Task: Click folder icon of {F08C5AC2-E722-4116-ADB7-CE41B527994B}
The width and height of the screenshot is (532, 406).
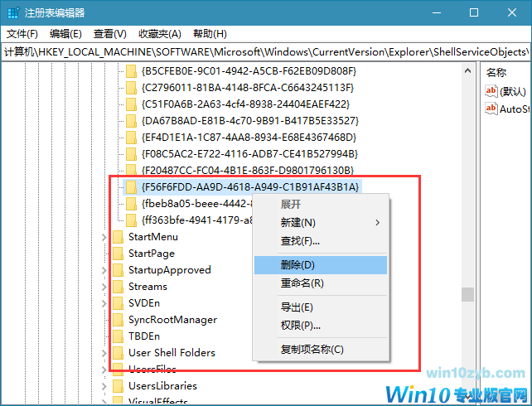Action: click(131, 154)
